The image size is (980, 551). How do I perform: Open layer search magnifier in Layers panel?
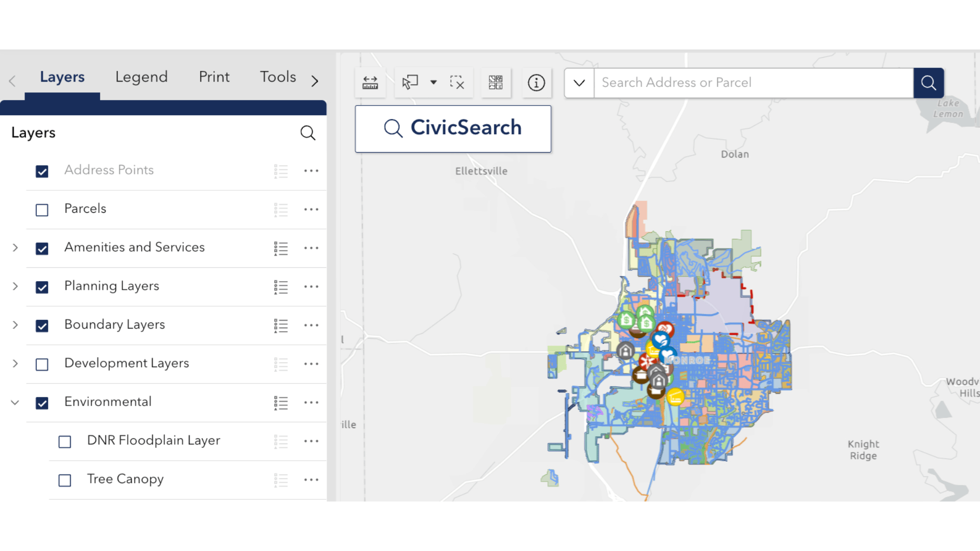point(307,133)
